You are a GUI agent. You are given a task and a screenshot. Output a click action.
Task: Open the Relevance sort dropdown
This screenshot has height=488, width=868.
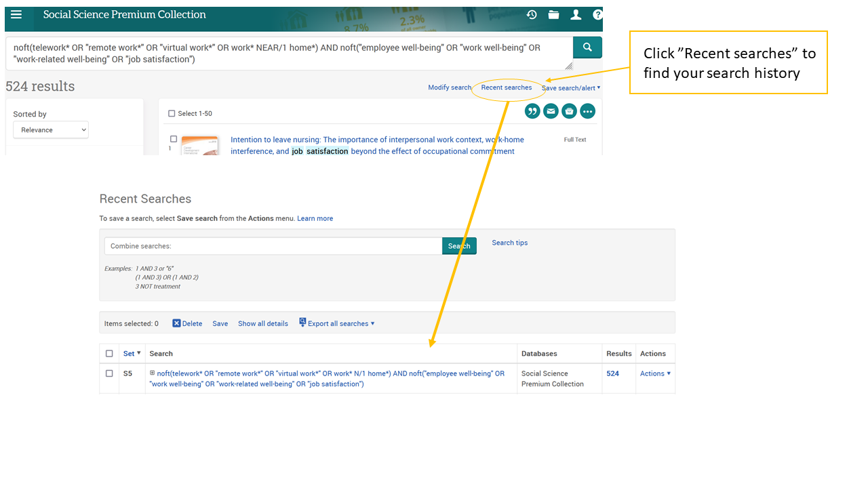tap(51, 130)
